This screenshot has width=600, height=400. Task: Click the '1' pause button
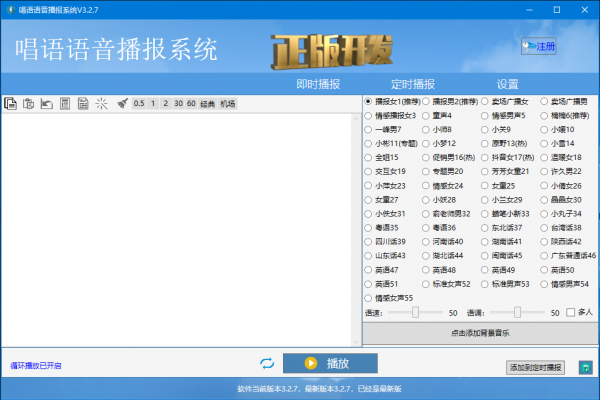(153, 104)
